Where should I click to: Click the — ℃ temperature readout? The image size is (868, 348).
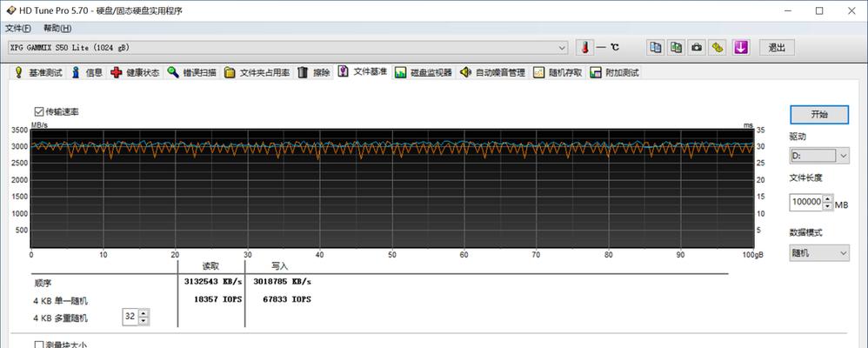coord(608,48)
